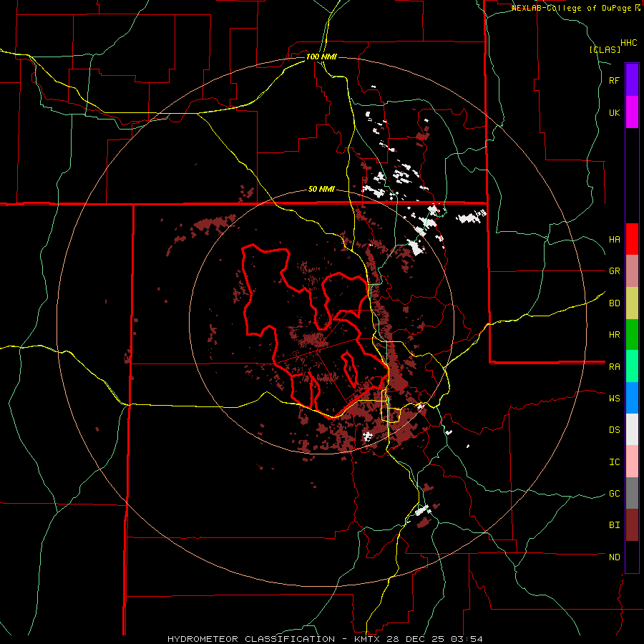Viewport: 644px width, 644px height.
Task: Click the Hydrometeor Classification KMTX caption
Action: click(325, 639)
